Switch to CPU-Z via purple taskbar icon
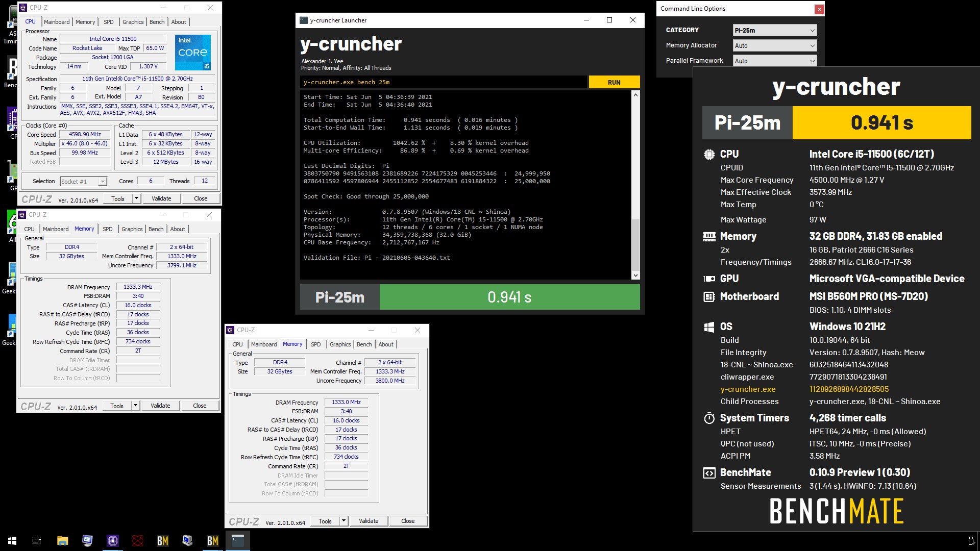980x551 pixels. [112, 540]
